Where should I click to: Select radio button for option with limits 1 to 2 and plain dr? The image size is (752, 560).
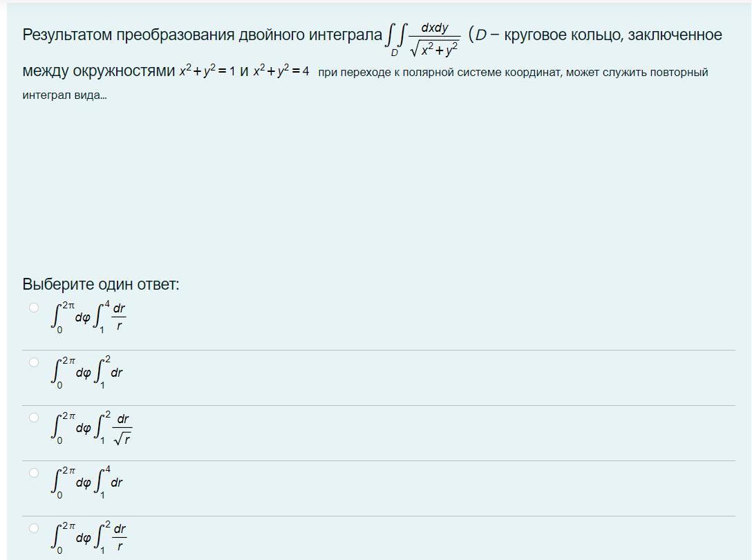pos(34,362)
